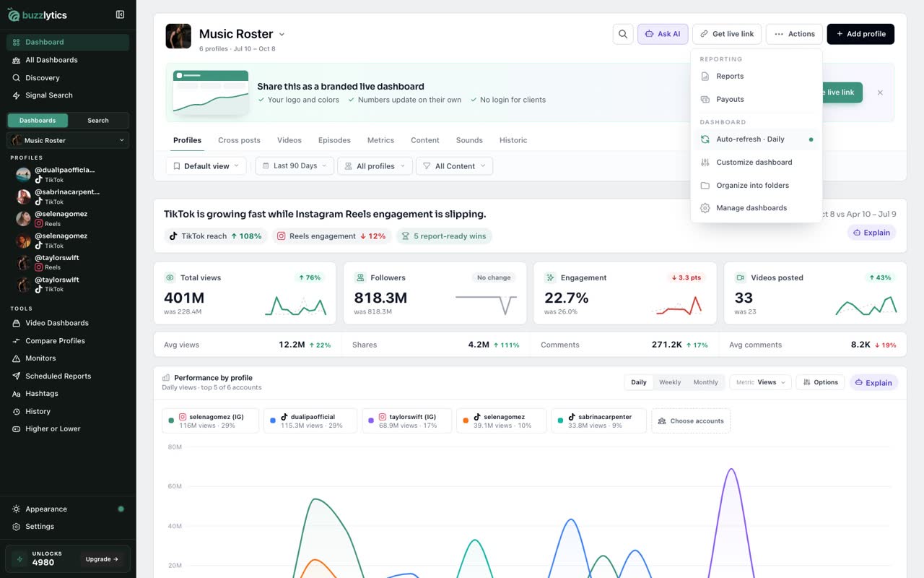Select the Daily chart interval

pos(639,382)
